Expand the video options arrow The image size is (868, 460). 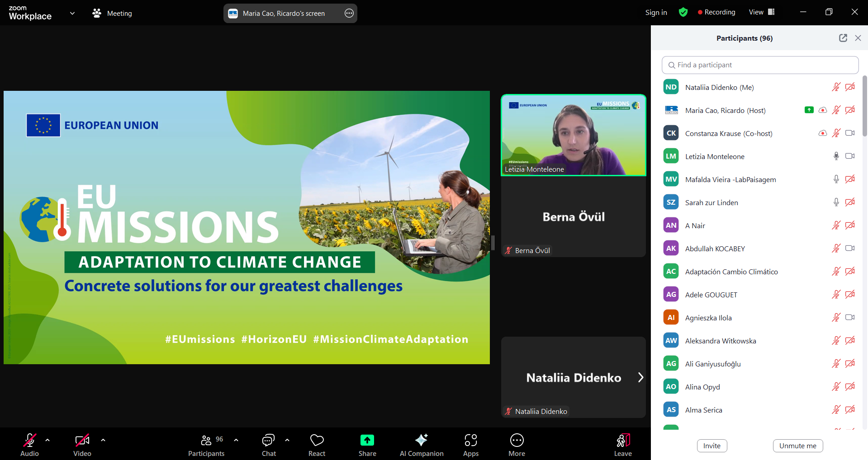[103, 440]
